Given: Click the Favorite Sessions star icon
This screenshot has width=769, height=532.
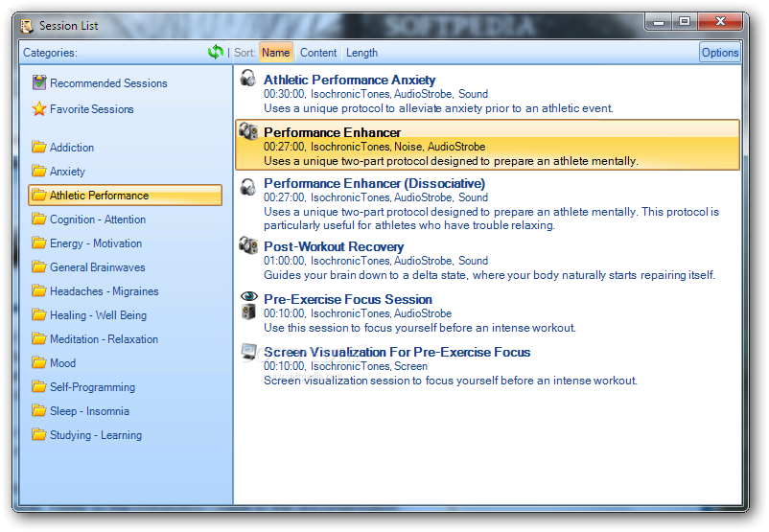Looking at the screenshot, I should click(39, 108).
